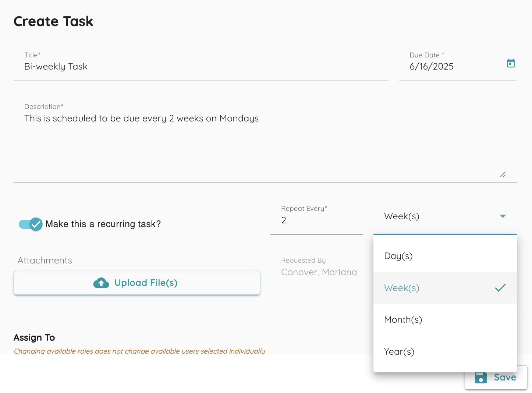The image size is (532, 393).
Task: Click the orange 'Changing available roles' note
Action: [x=139, y=351]
